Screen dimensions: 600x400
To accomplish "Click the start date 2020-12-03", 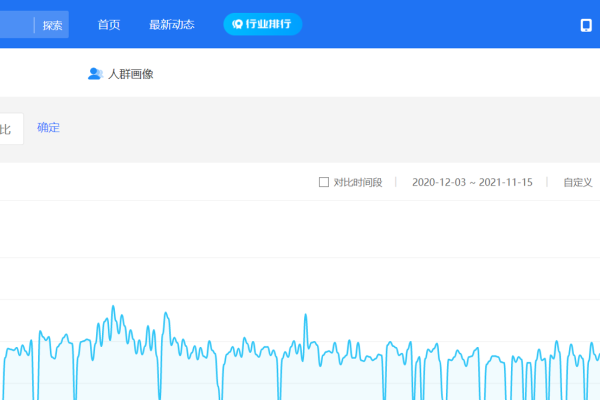I will point(440,182).
